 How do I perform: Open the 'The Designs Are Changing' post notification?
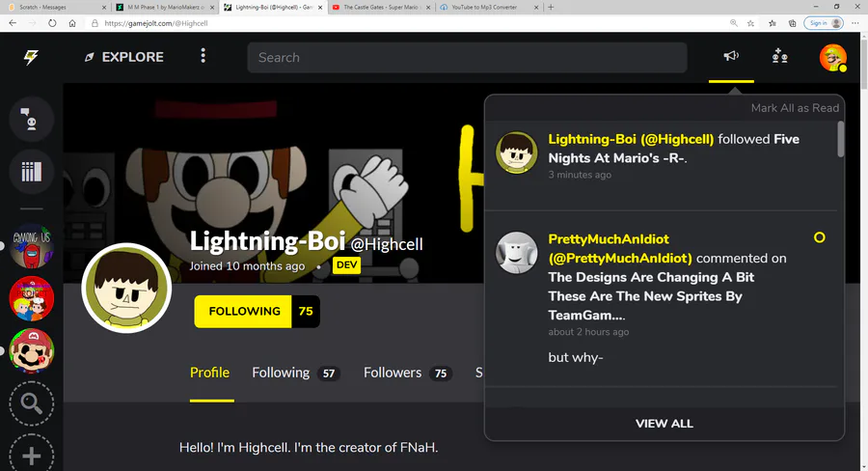[652, 296]
